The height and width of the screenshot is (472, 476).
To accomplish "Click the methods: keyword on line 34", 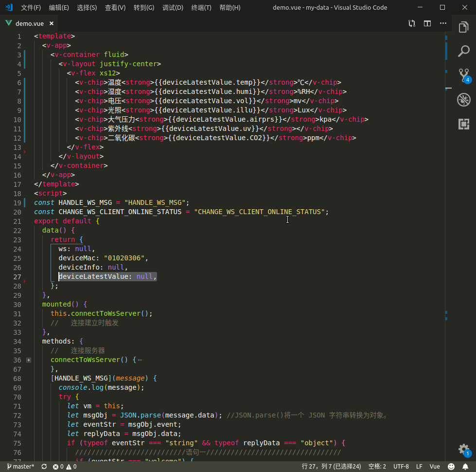I will pos(58,342).
